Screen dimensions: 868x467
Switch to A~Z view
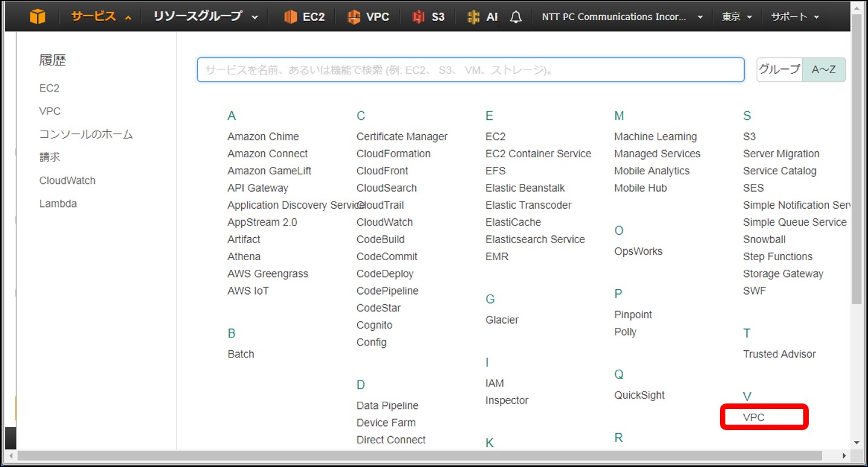pos(824,70)
